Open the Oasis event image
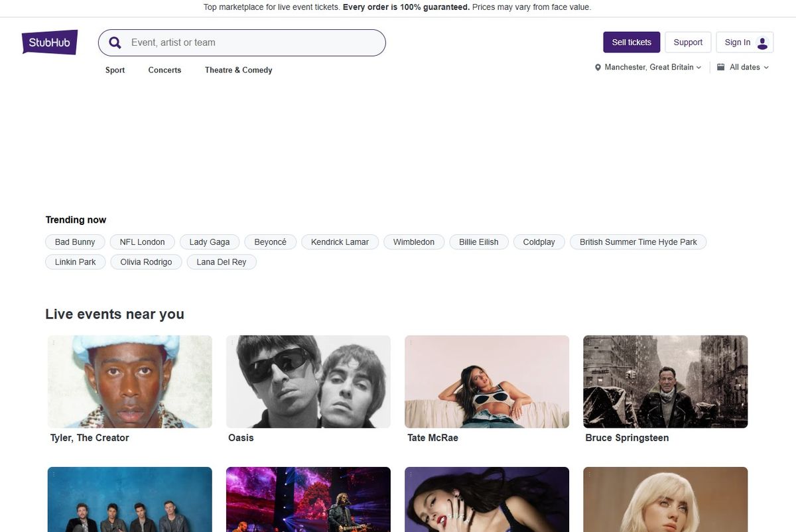Viewport: 796px width, 532px height. [x=308, y=381]
